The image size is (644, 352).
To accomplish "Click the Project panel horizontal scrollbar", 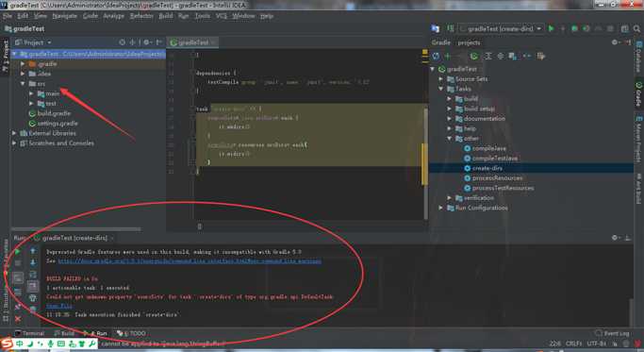I will pyautogui.click(x=76, y=229).
